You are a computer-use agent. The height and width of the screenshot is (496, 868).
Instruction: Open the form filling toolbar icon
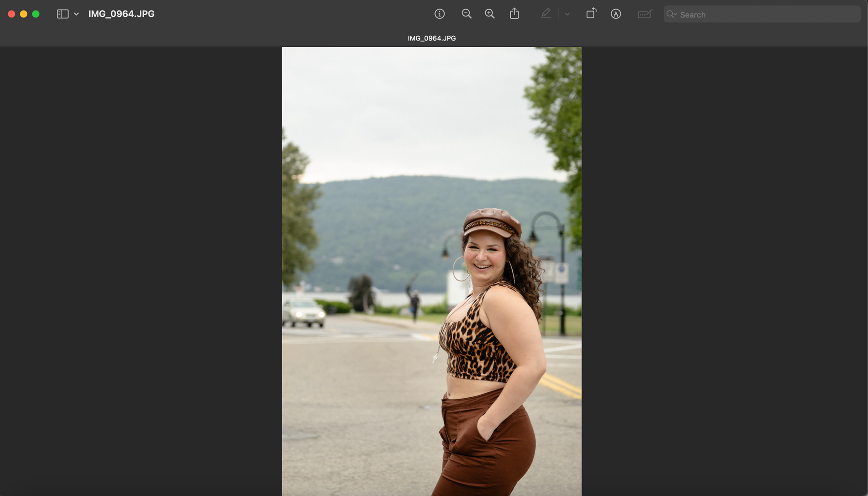point(645,14)
